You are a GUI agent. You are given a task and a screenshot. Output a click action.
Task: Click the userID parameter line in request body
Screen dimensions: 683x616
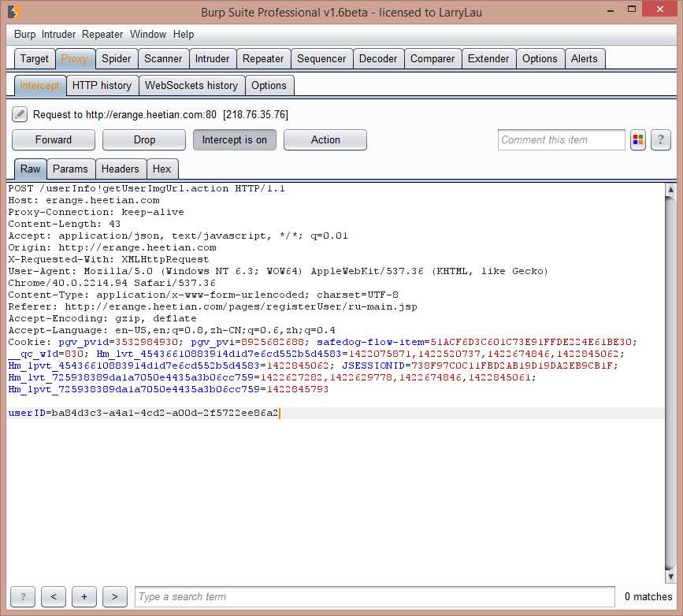point(143,413)
